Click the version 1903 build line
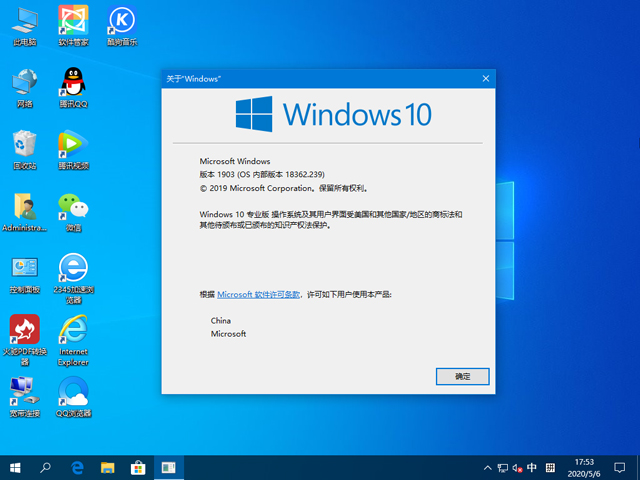 pyautogui.click(x=262, y=174)
